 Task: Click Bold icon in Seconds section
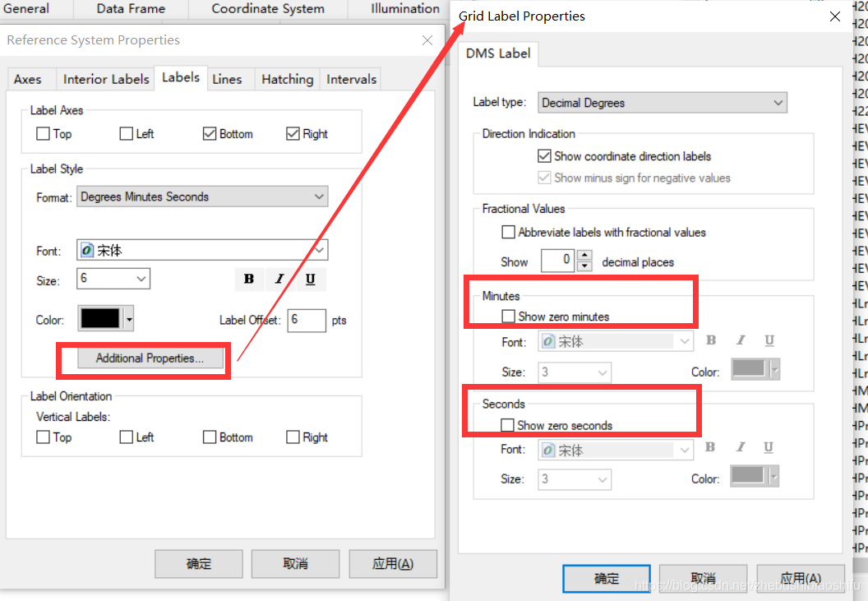click(x=710, y=447)
